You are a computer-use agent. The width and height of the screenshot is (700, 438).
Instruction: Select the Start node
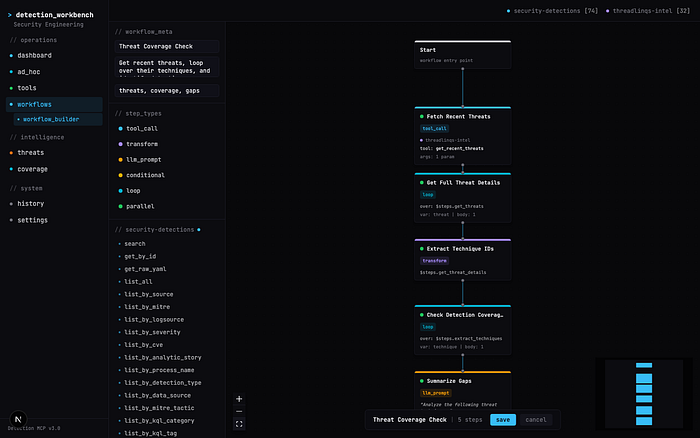[462, 54]
